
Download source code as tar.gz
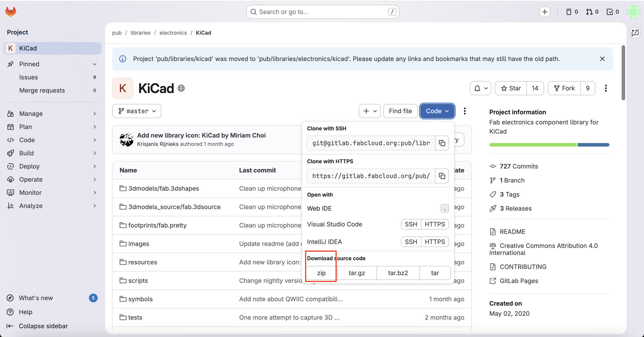[x=357, y=273]
